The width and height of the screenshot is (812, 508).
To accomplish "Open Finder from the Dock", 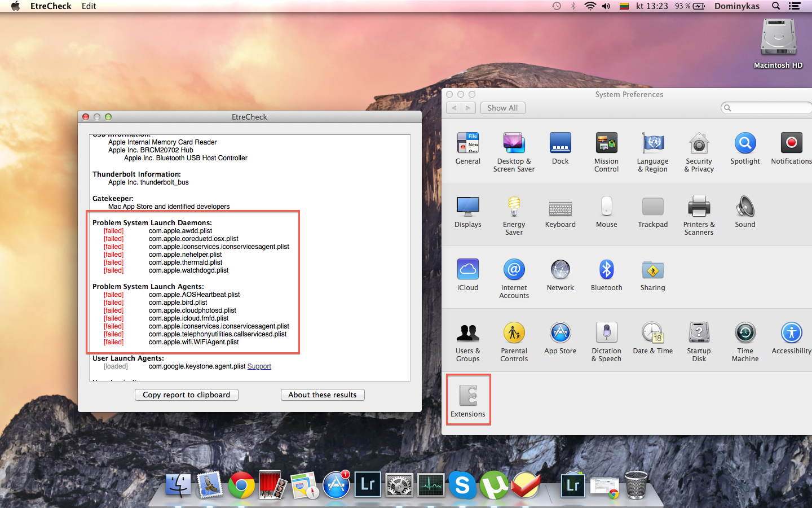I will click(178, 485).
